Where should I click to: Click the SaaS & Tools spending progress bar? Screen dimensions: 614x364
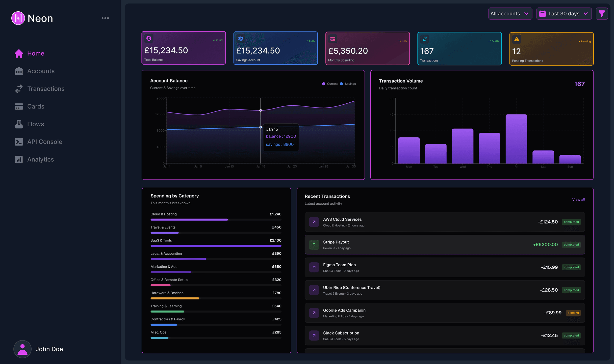tap(216, 246)
